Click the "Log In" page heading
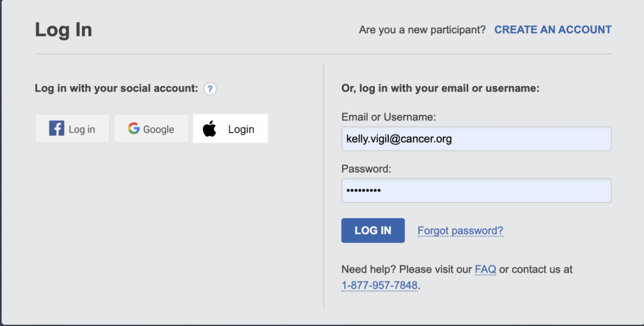 pyautogui.click(x=64, y=30)
